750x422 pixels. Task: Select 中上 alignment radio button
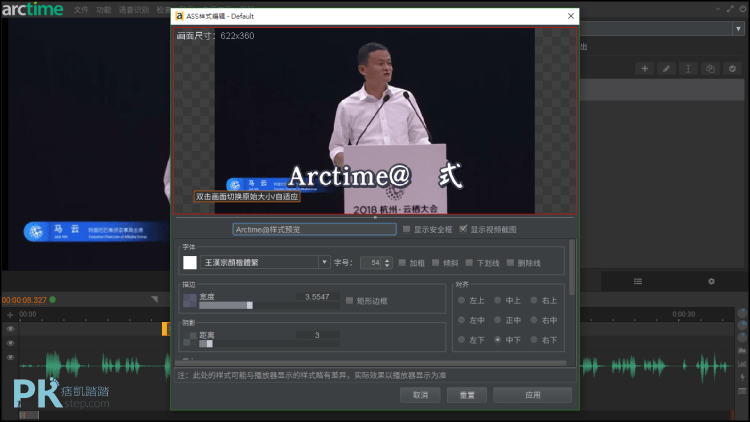coord(498,300)
